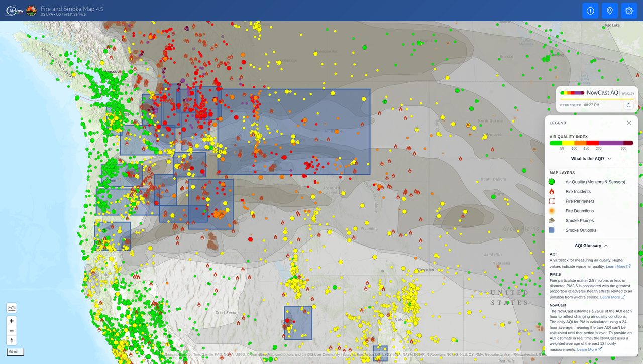The image size is (643, 364).
Task: Zoom out on the map
Action: pos(12,331)
